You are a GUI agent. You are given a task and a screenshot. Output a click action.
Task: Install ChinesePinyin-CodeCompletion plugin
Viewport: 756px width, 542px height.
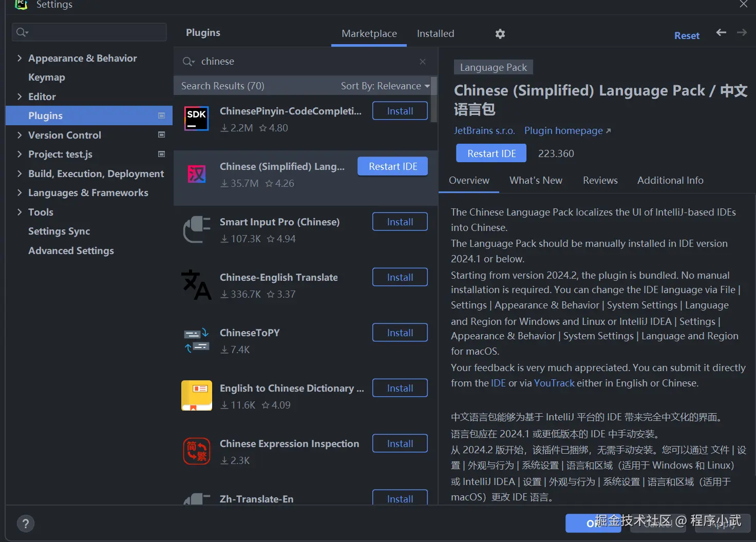click(x=400, y=111)
